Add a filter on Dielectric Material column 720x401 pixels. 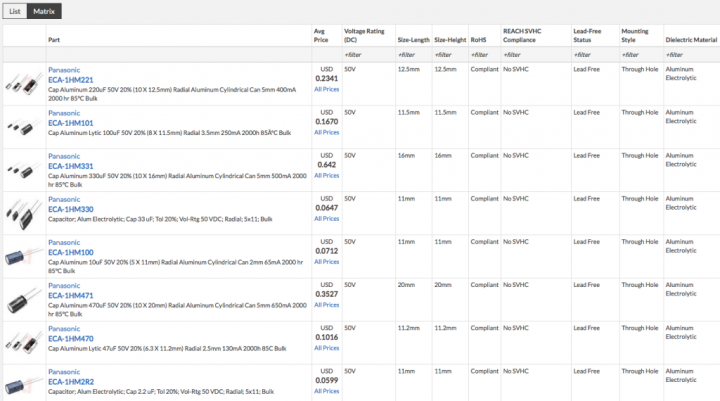675,55
